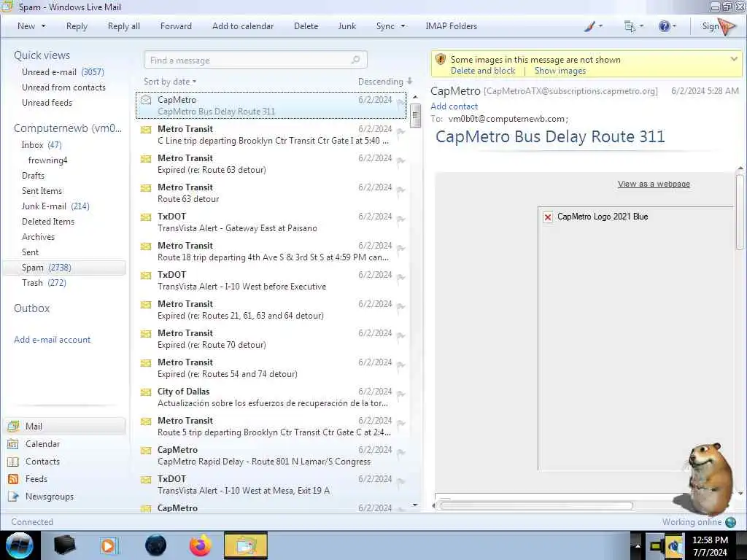
Task: Click the Find a message search box
Action: (x=255, y=60)
